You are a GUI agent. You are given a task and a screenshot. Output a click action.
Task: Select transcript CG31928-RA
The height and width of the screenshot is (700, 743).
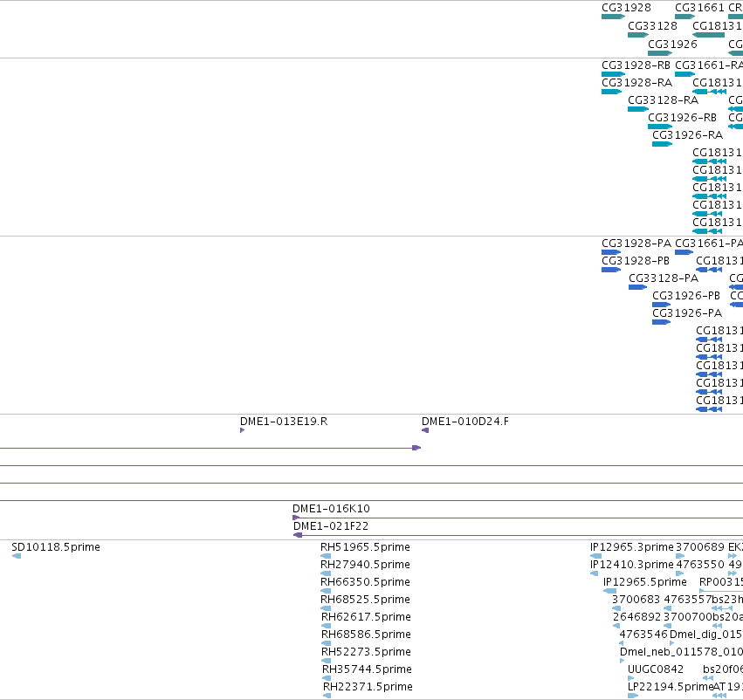tap(611, 92)
